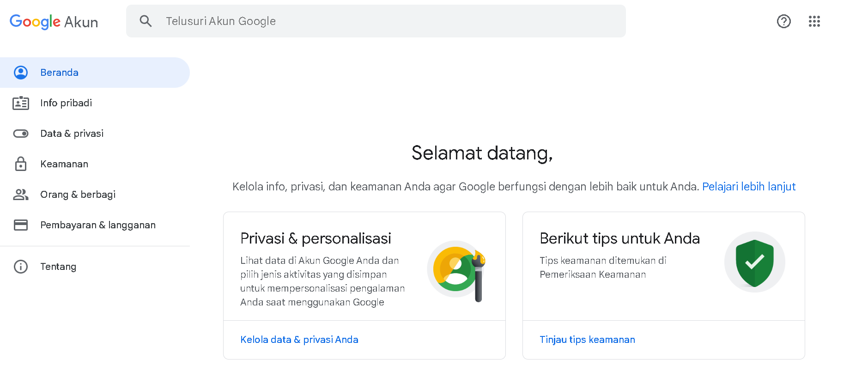Go to Pembayaran & langganan

(x=98, y=225)
